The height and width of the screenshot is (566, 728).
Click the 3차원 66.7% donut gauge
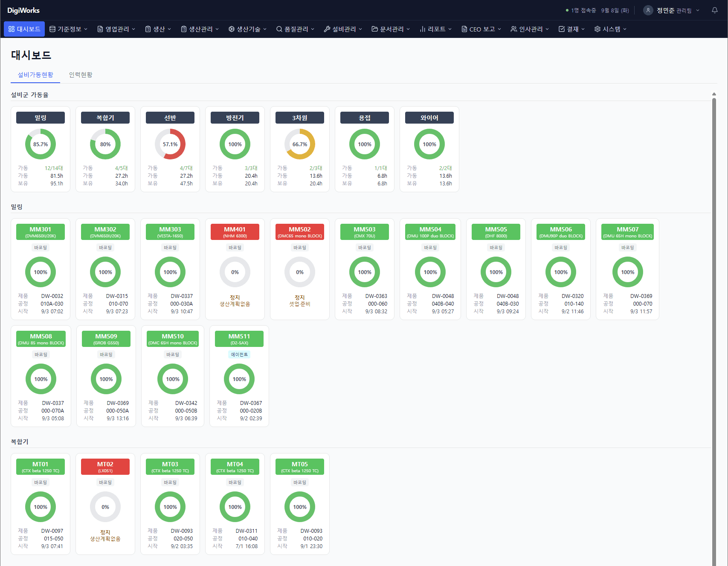point(300,144)
